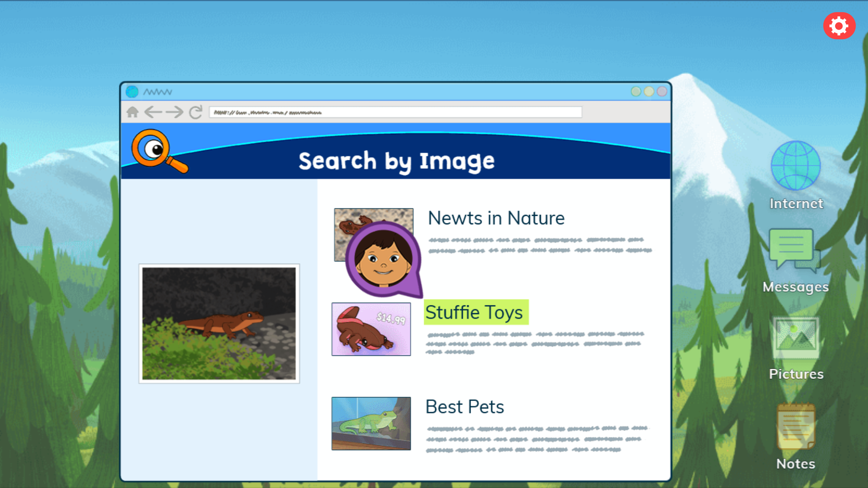The width and height of the screenshot is (868, 488).
Task: Select the stuffed newt toy thumbnail
Action: (371, 329)
